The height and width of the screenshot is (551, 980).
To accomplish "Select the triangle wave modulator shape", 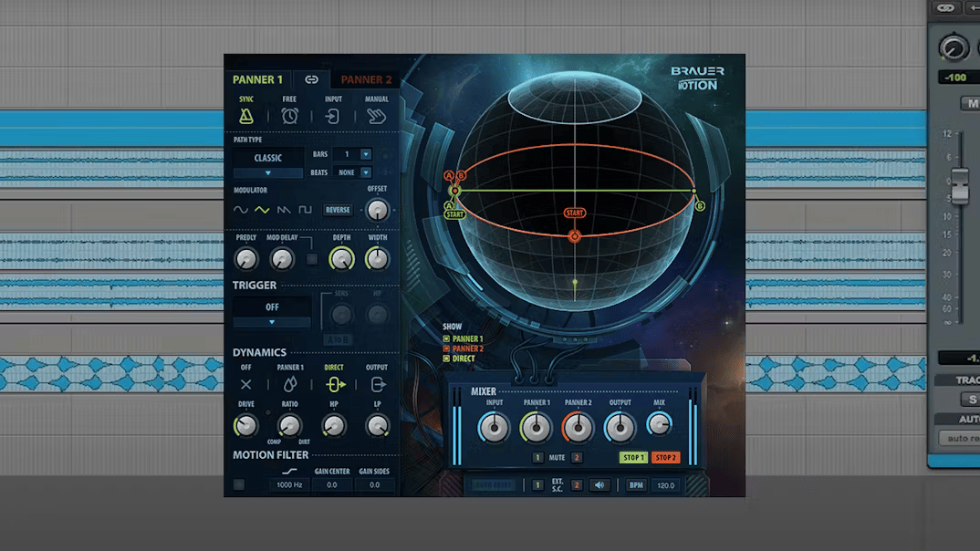I will [262, 210].
